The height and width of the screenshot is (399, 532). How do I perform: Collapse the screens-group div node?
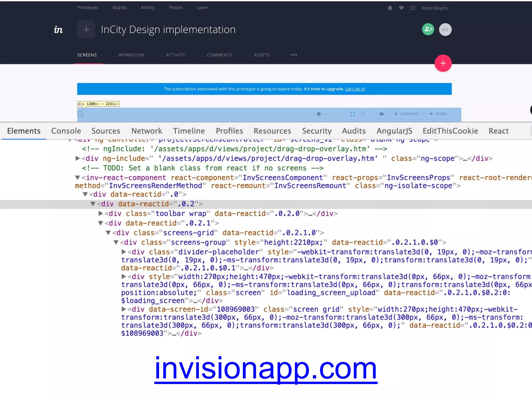pyautogui.click(x=116, y=242)
